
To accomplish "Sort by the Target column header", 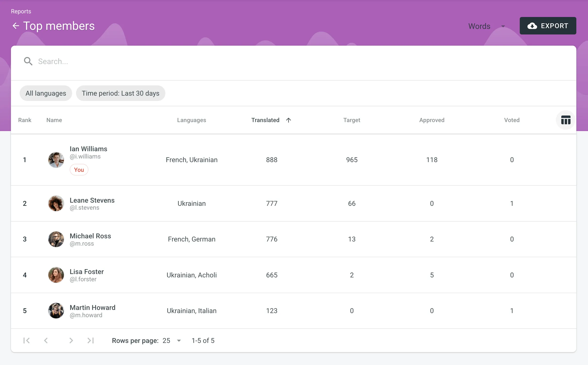I will [x=351, y=120].
